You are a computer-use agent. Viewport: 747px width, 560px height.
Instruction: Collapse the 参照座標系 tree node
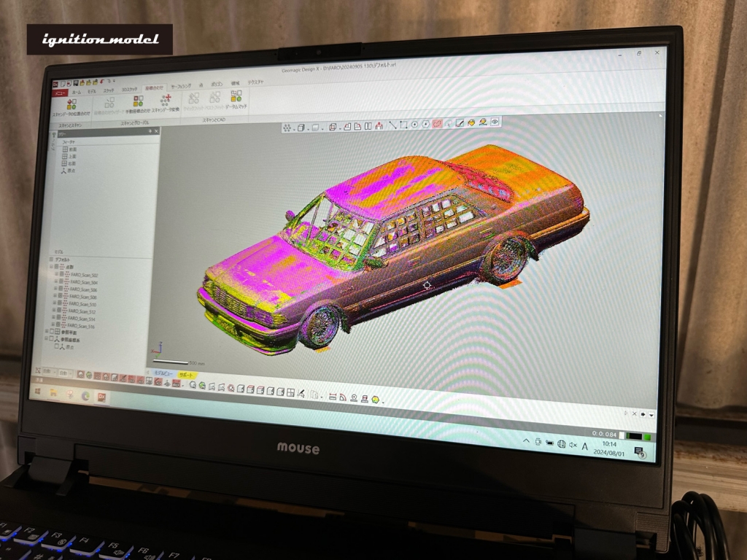[x=46, y=338]
